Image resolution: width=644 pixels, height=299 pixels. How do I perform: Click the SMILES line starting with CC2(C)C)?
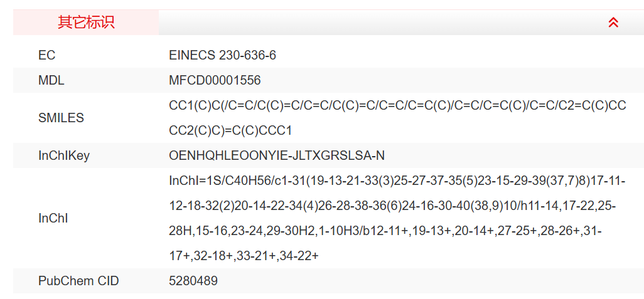tap(230, 130)
